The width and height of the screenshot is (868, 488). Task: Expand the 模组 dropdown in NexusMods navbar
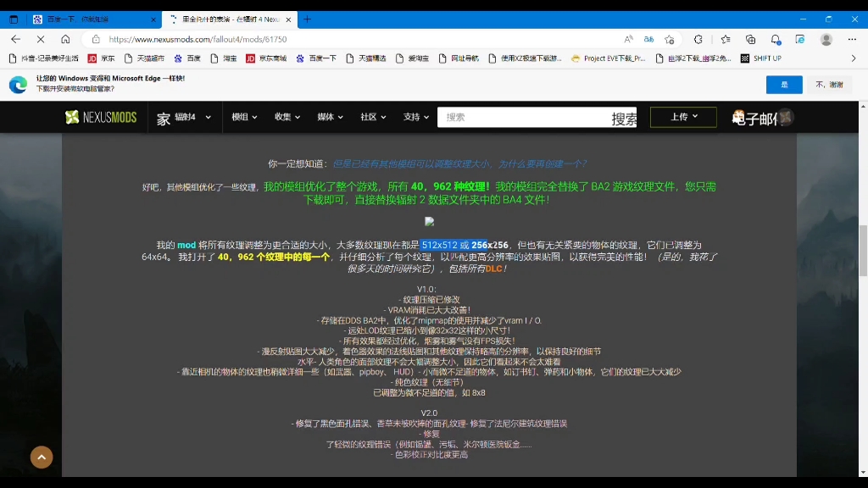240,118
